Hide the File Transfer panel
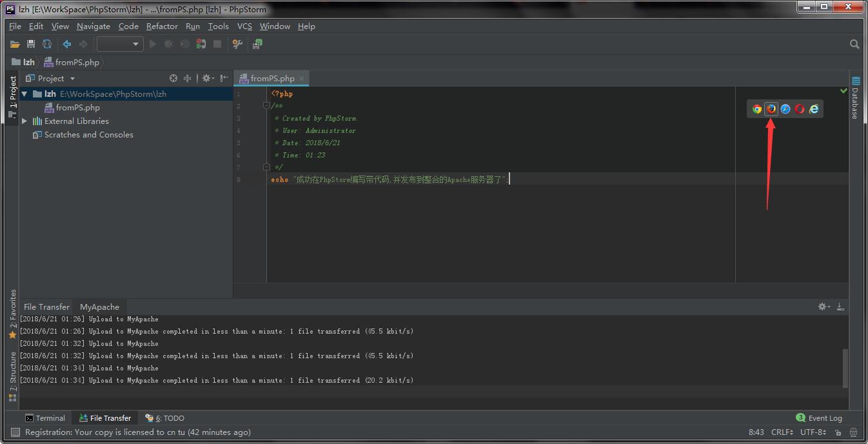Viewport: 868px width, 444px height. click(x=840, y=307)
